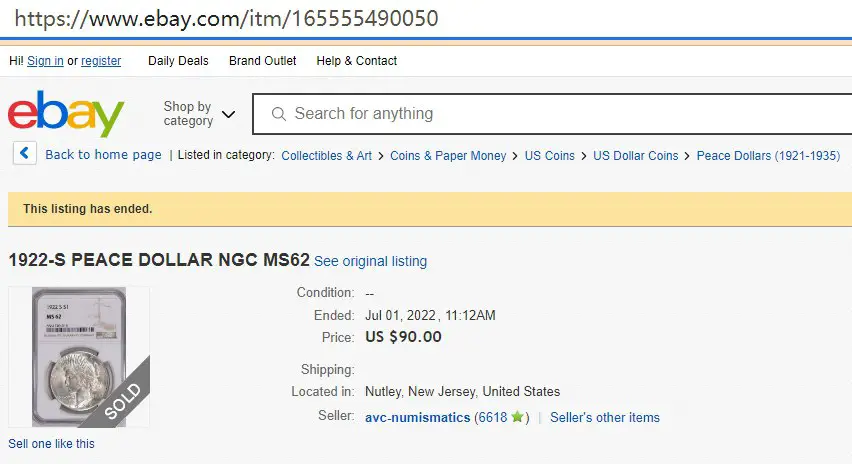Open the Daily Deals menu item
The width and height of the screenshot is (852, 464).
pos(178,61)
